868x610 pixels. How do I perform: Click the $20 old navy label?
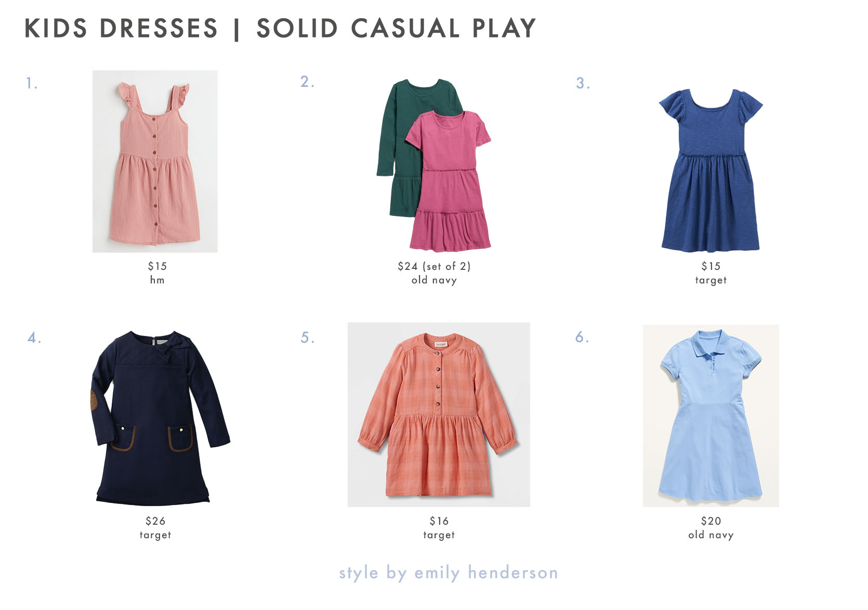point(711,528)
